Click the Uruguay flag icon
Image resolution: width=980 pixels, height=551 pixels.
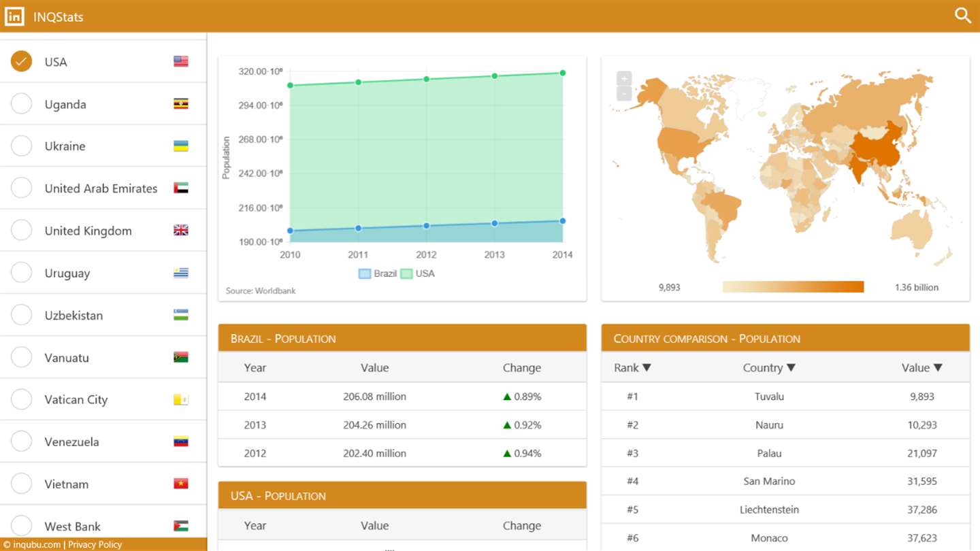[x=180, y=273]
